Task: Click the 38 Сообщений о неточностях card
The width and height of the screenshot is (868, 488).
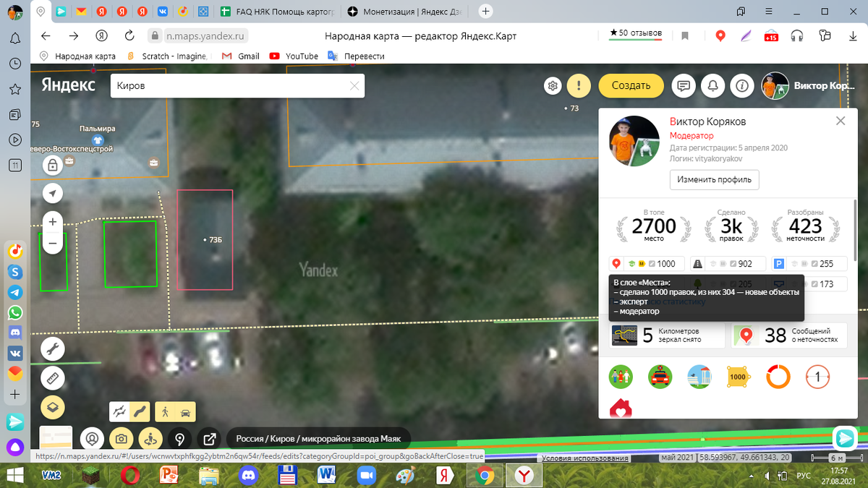Action: [x=788, y=335]
